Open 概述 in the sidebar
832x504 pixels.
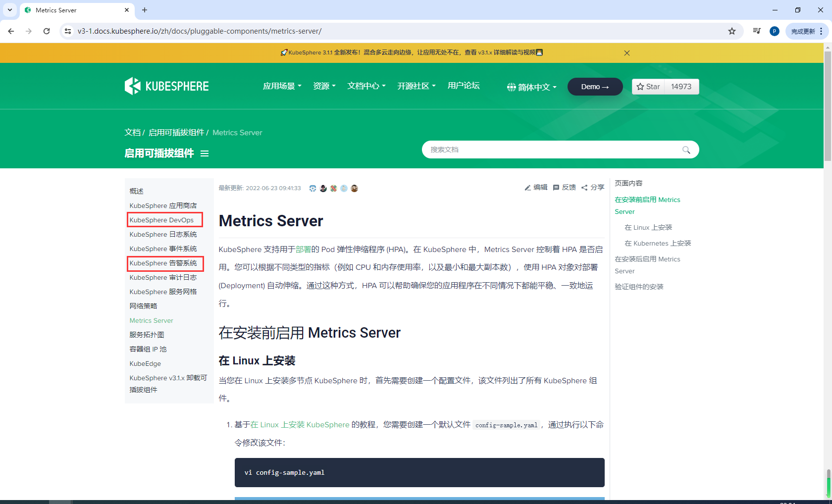pos(137,191)
